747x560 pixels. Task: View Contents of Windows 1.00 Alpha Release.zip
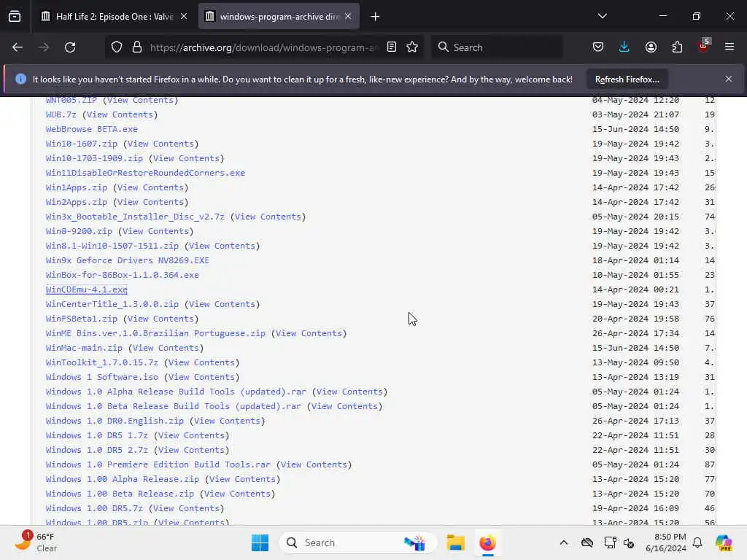tap(242, 480)
